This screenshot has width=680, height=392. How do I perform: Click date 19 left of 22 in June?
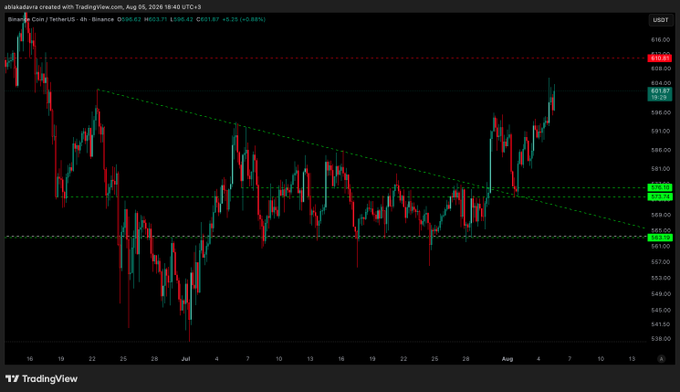click(x=61, y=359)
